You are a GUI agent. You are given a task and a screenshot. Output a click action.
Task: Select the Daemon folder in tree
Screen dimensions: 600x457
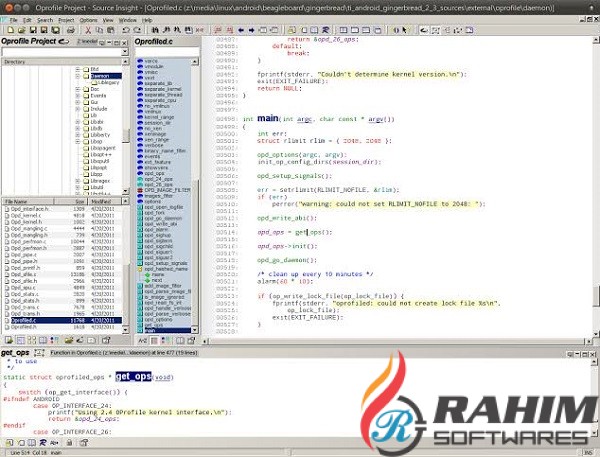(x=106, y=76)
